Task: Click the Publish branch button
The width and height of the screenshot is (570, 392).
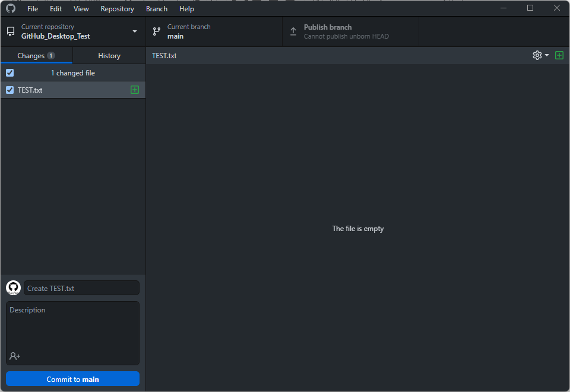Action: click(350, 31)
